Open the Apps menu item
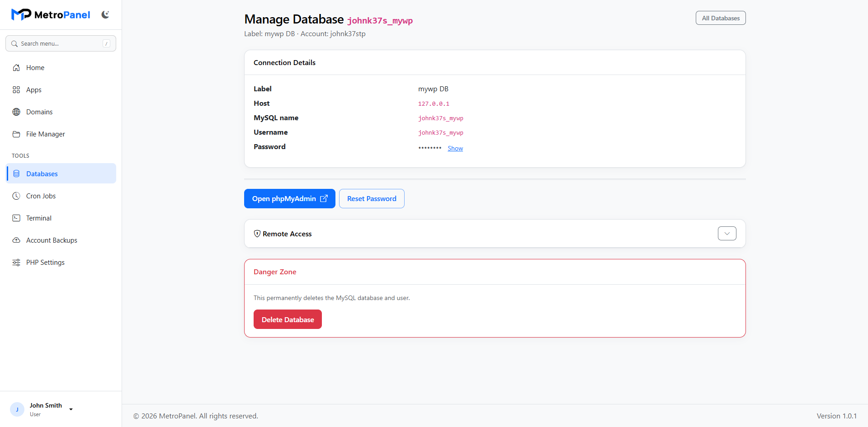This screenshot has width=868, height=427. [x=61, y=90]
